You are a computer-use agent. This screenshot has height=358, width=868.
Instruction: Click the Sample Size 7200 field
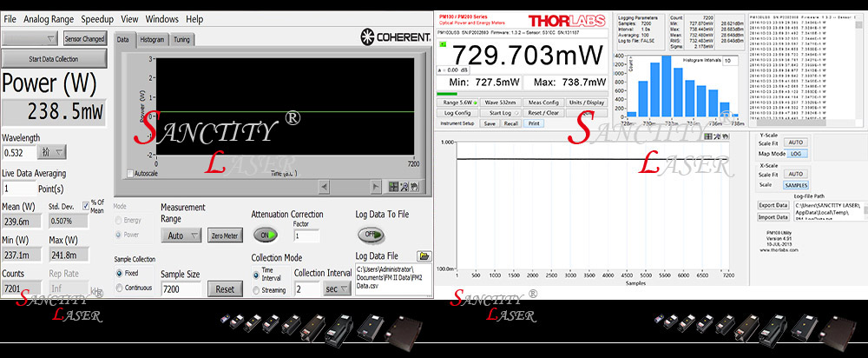pos(181,289)
